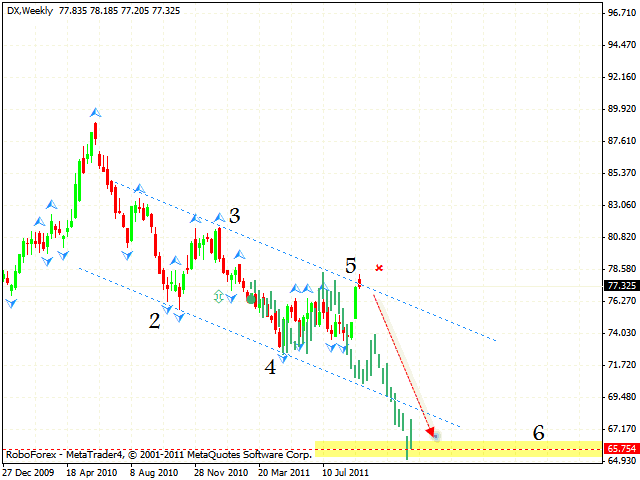This screenshot has width=640, height=480.
Task: Select the wave label 5
Action: pyautogui.click(x=351, y=265)
